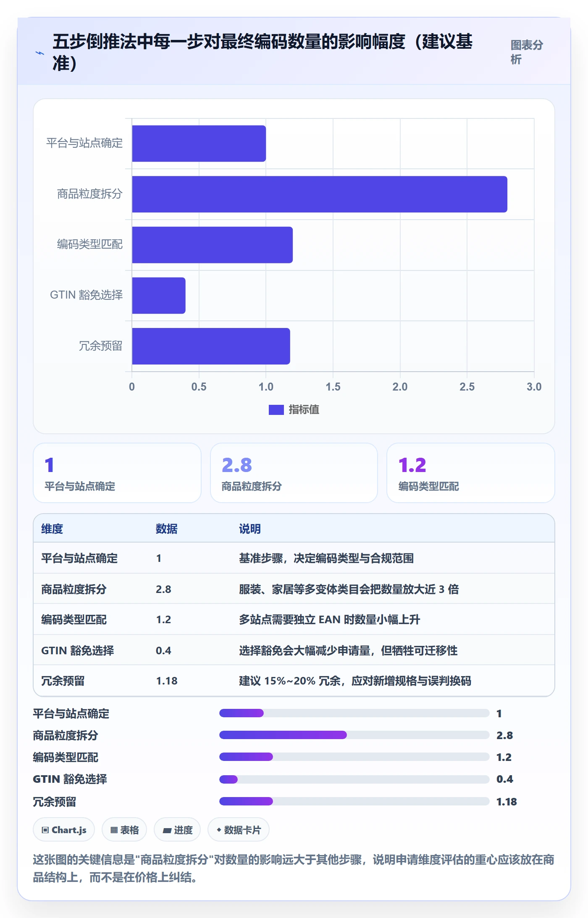Click the 冗余预留 bar in the chart

point(211,346)
